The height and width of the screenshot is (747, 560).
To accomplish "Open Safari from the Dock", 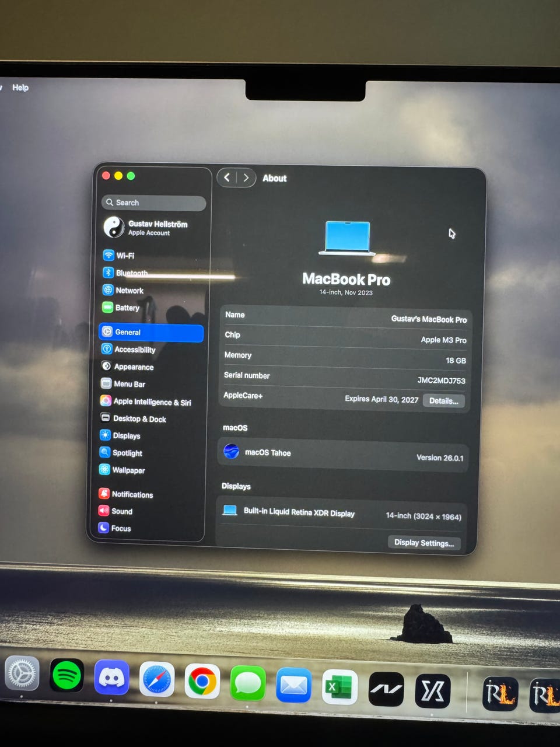I will [157, 680].
